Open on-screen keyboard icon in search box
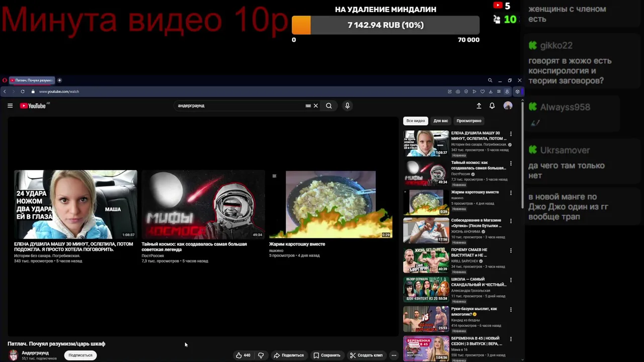This screenshot has width=644, height=362. point(308,106)
